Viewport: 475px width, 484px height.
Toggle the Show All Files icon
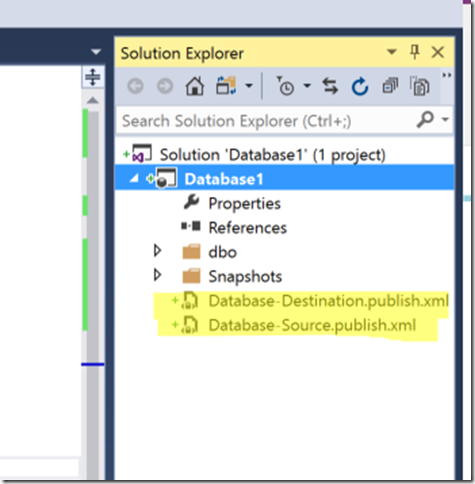(419, 86)
